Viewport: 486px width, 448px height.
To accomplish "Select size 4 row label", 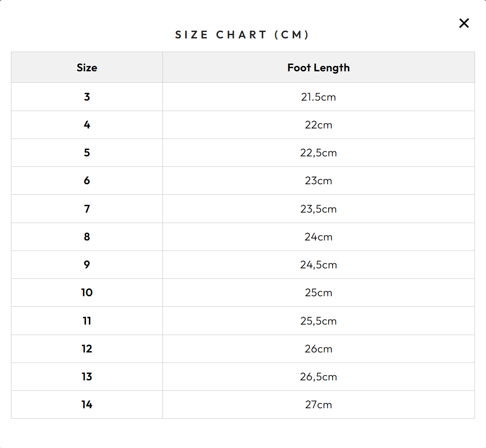I will click(x=87, y=125).
